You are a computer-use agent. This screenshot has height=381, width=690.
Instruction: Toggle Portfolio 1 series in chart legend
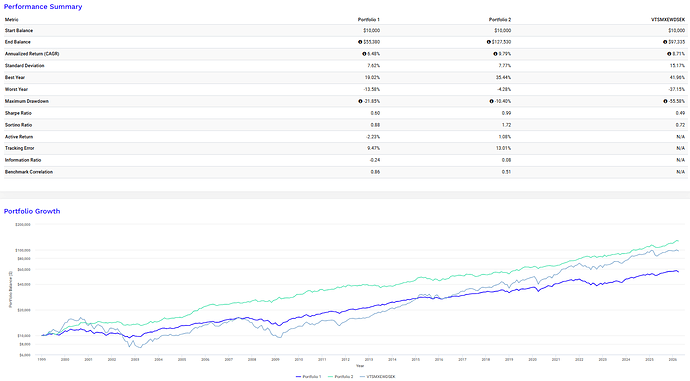pyautogui.click(x=308, y=377)
